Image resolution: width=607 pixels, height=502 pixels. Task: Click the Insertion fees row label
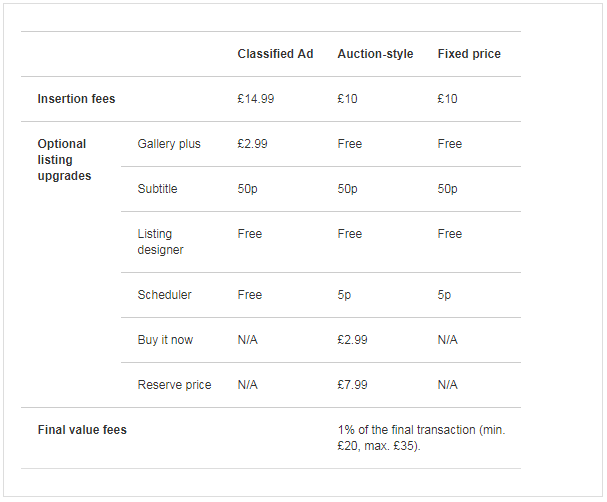pyautogui.click(x=76, y=99)
